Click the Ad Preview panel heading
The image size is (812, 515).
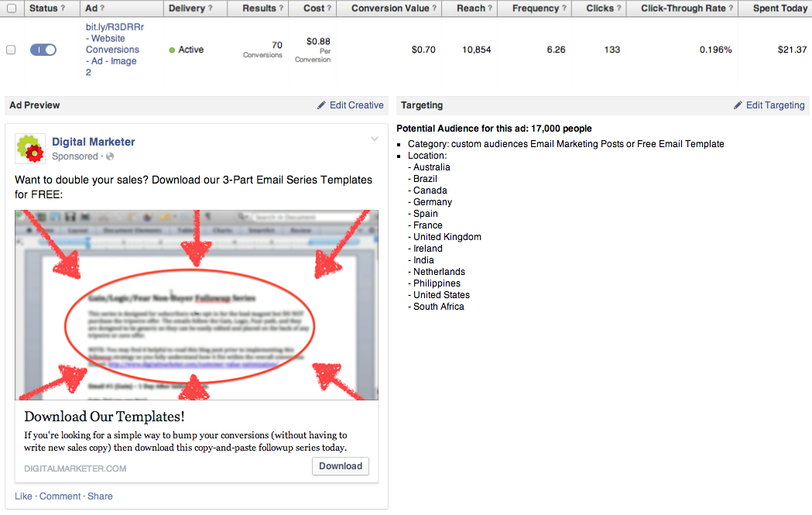click(35, 105)
